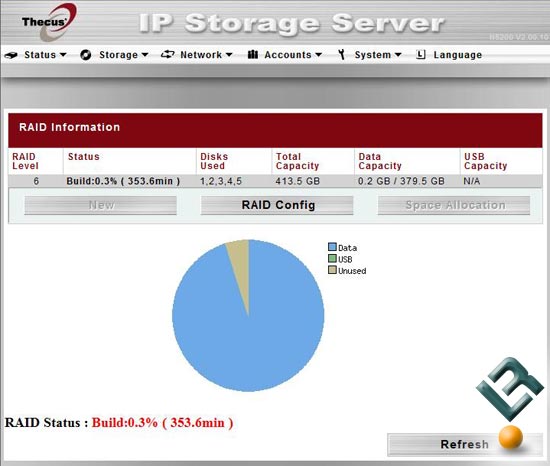Expand the Storage dropdown arrow
The width and height of the screenshot is (550, 466).
(145, 55)
